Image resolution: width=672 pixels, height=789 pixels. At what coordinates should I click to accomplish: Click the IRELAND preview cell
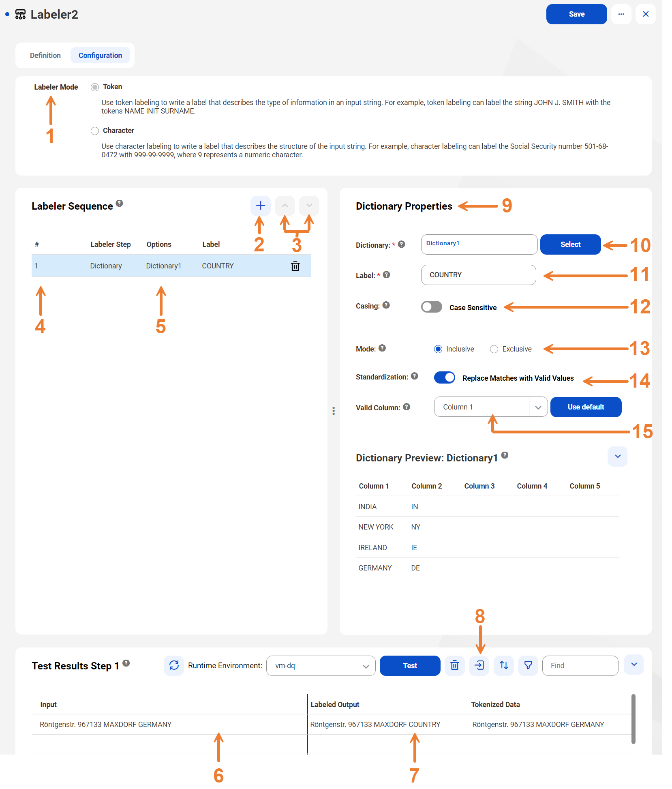point(372,547)
